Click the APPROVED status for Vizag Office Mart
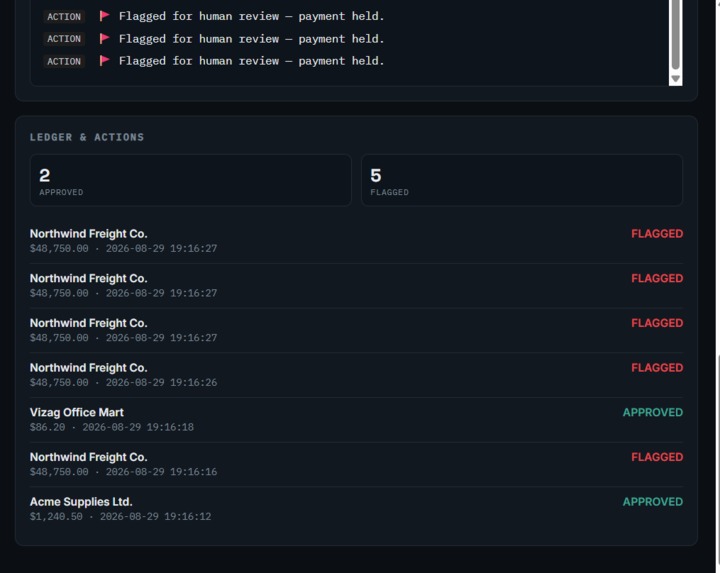 [652, 412]
